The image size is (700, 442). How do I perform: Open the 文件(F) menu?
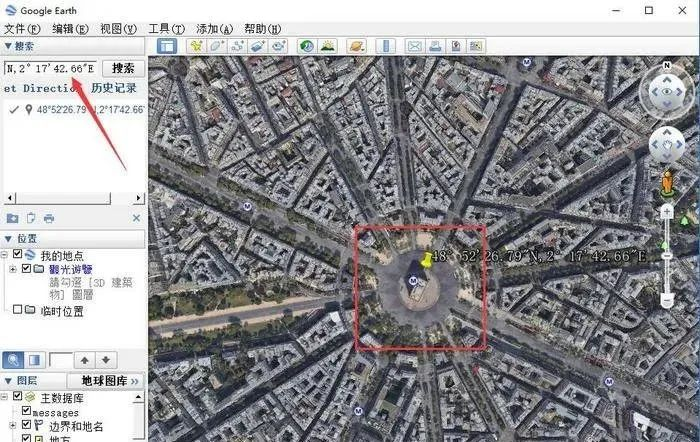pos(22,29)
